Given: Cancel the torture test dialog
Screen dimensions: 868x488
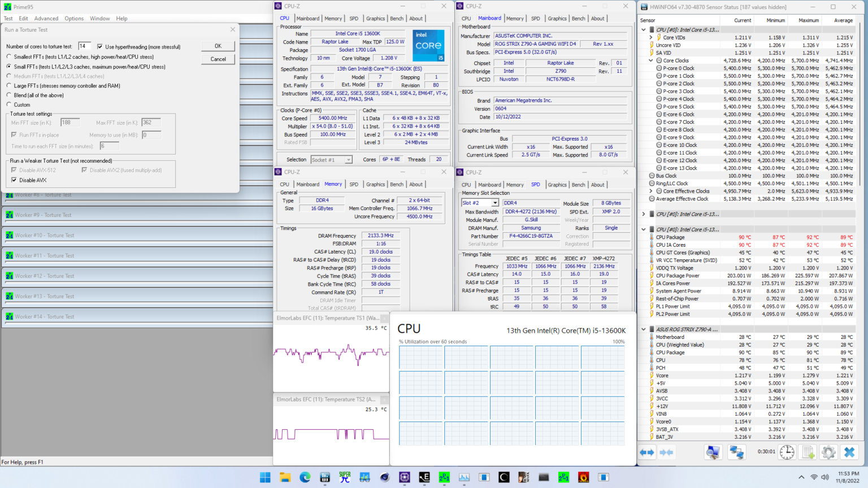Looking at the screenshot, I should (218, 59).
